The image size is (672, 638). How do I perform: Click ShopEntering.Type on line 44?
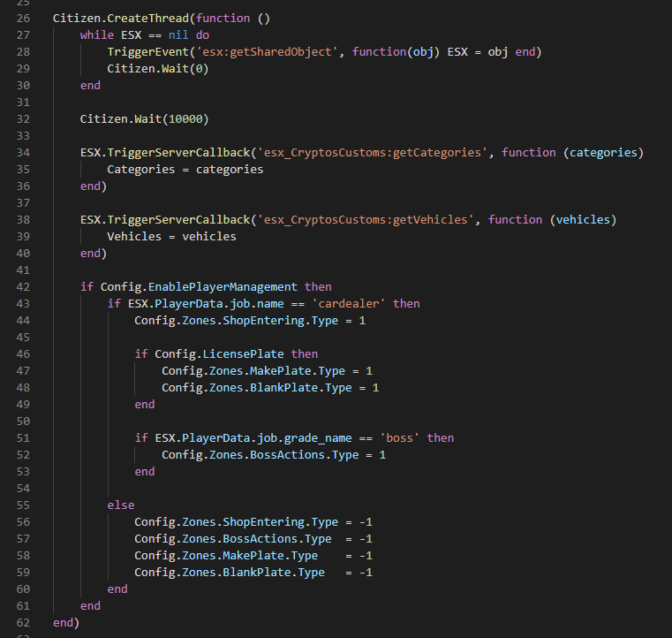pyautogui.click(x=280, y=321)
